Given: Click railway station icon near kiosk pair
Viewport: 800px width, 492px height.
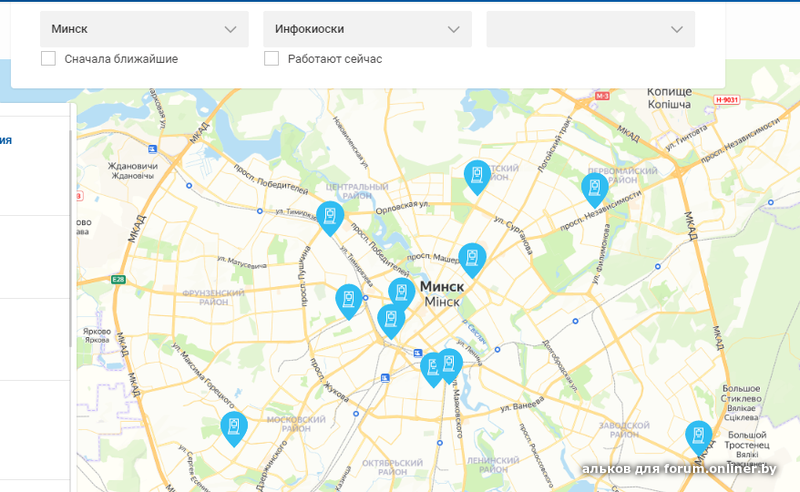Looking at the screenshot, I should click(x=418, y=353).
